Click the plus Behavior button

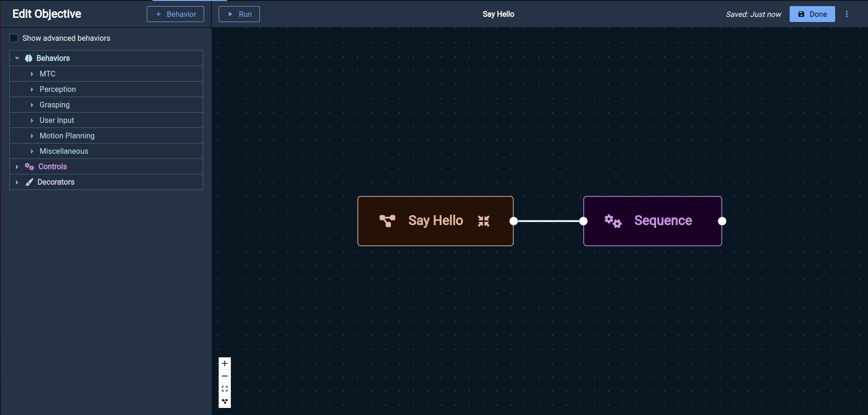coord(175,14)
